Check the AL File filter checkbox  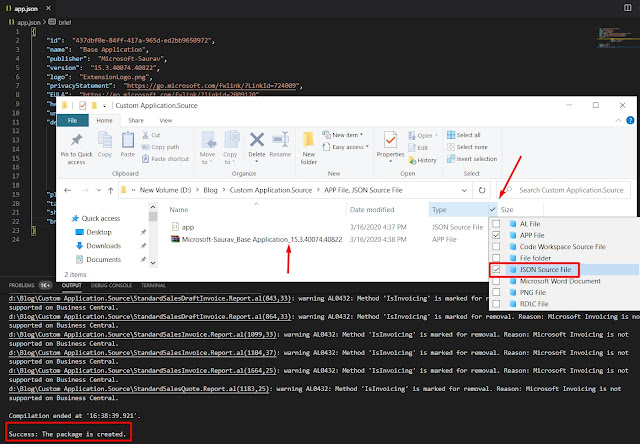[x=496, y=224]
